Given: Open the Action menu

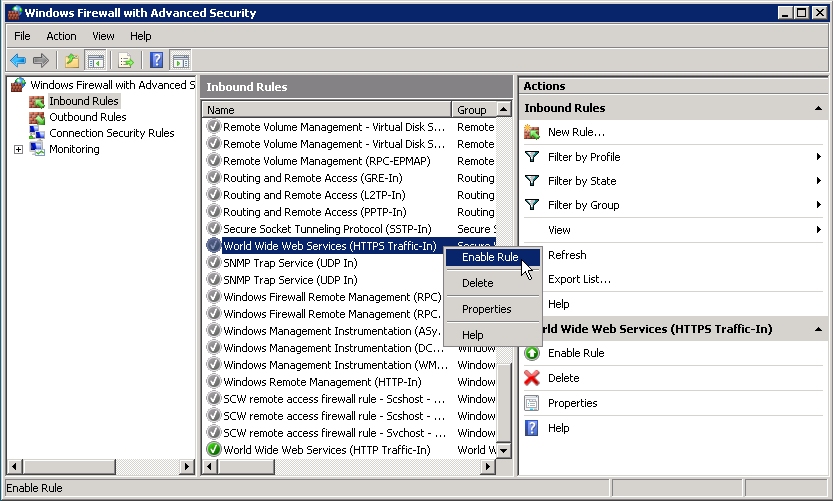Looking at the screenshot, I should tap(61, 36).
